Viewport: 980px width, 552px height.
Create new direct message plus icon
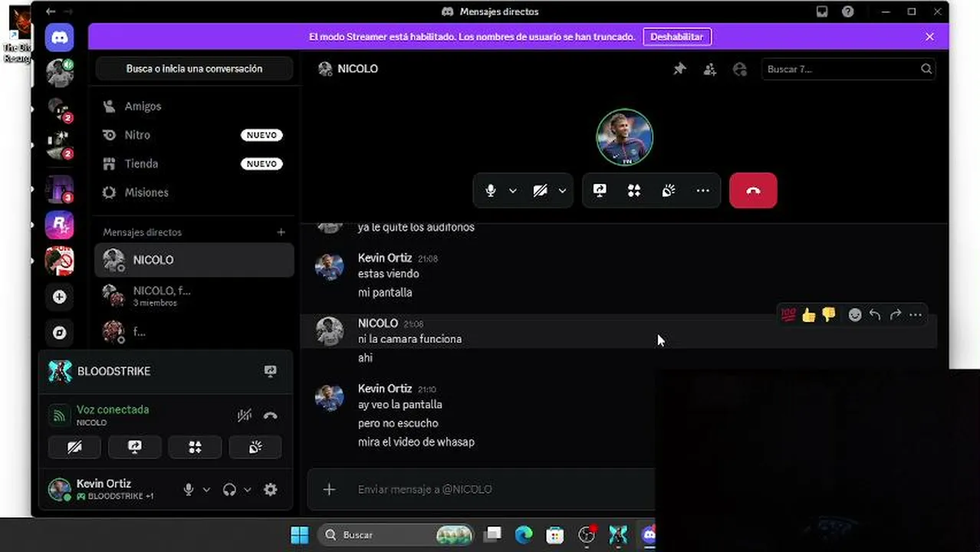tap(281, 232)
